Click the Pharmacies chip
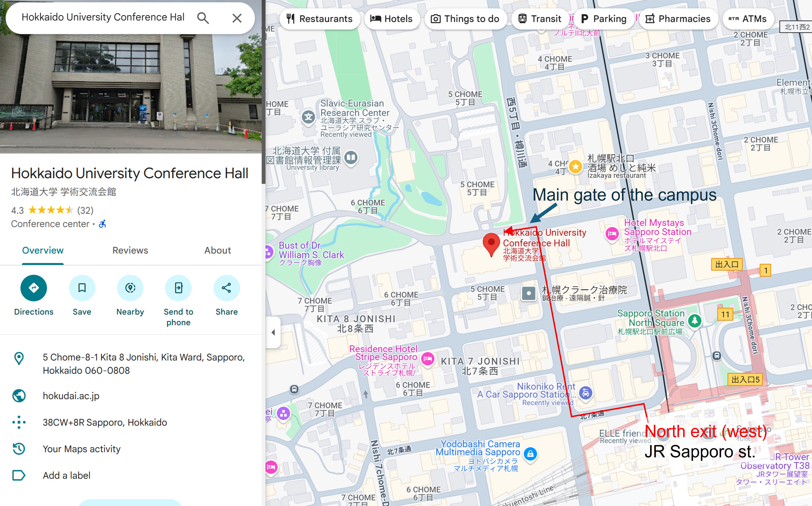Viewport: 812px width, 506px height. [678, 19]
